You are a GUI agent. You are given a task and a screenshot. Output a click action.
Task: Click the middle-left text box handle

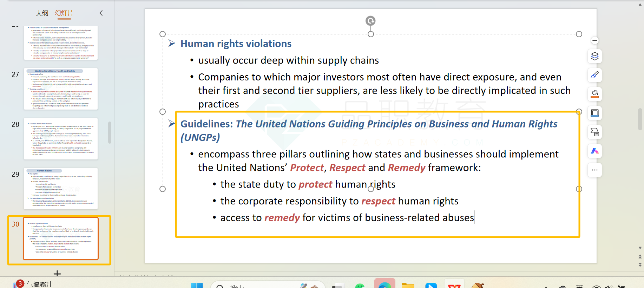point(163,112)
